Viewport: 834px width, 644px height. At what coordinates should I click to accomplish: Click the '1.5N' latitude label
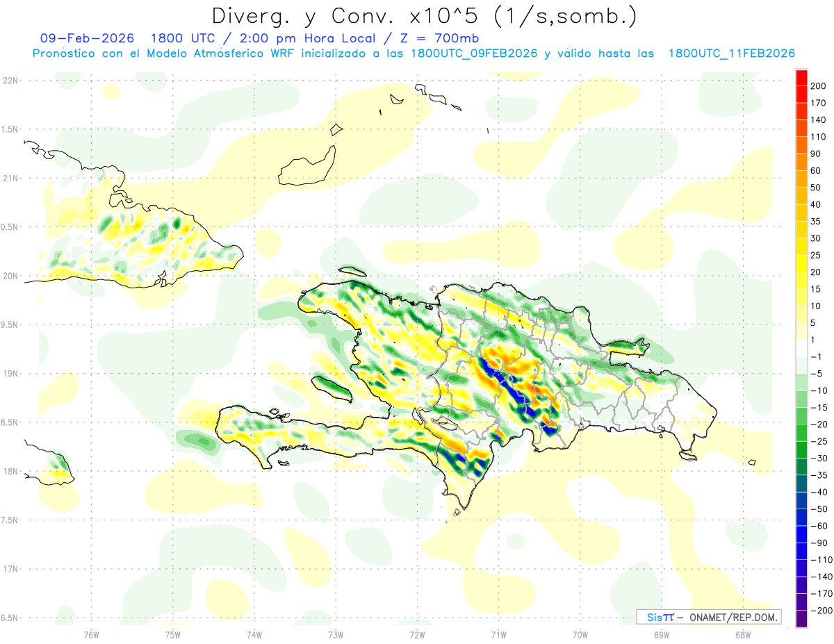10,129
